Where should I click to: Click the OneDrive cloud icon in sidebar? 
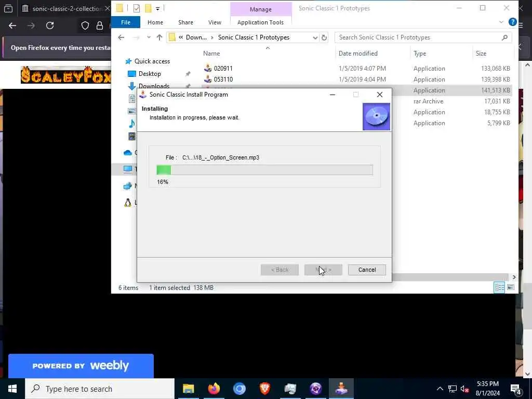point(128,153)
